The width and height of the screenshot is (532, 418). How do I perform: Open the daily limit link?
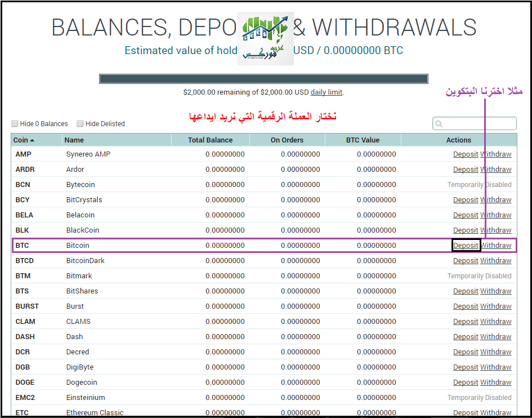coord(327,92)
